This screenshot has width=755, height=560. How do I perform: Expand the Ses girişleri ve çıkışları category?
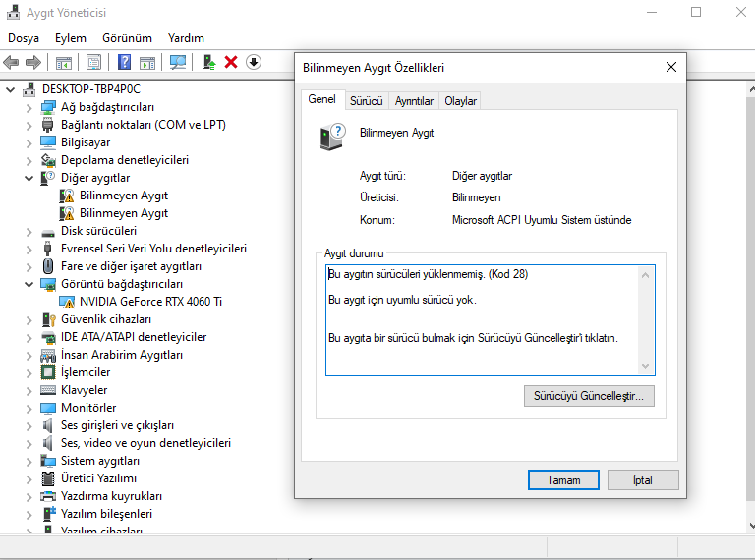click(29, 426)
